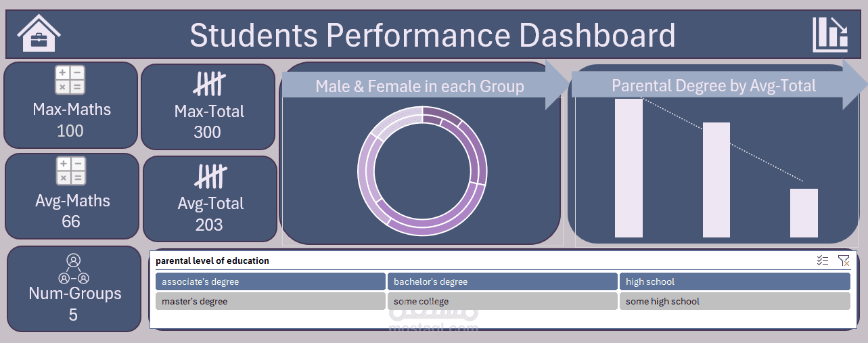Click the Avg-Maths label
The width and height of the screenshot is (868, 343).
pos(72,201)
